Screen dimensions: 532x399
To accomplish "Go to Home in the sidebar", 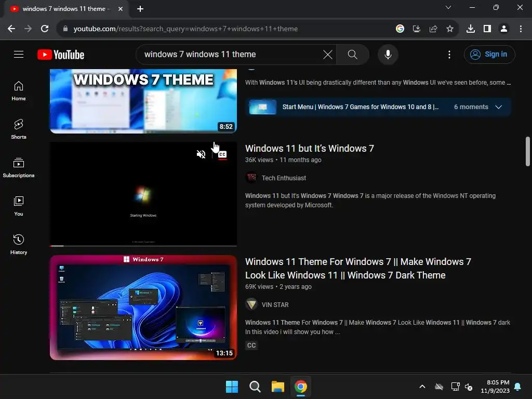I will click(19, 91).
